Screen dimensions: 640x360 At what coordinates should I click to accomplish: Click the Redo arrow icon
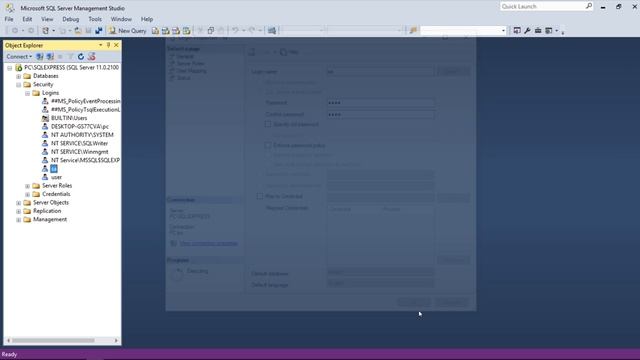[x=252, y=31]
